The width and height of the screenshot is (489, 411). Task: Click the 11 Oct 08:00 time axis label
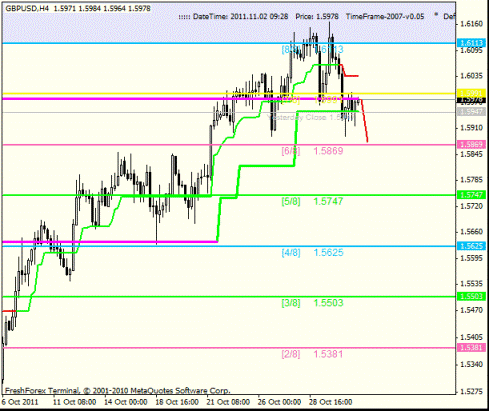[75, 402]
